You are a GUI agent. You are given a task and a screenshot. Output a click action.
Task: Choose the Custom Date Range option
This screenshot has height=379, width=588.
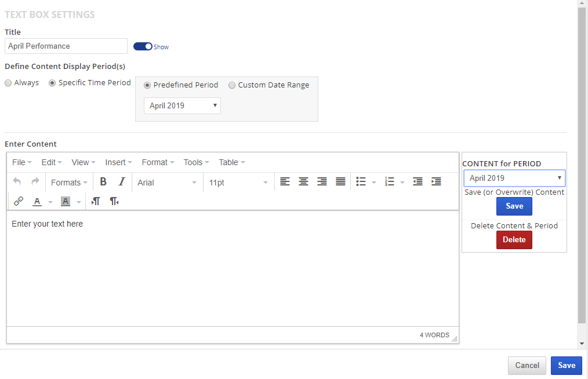(x=232, y=85)
